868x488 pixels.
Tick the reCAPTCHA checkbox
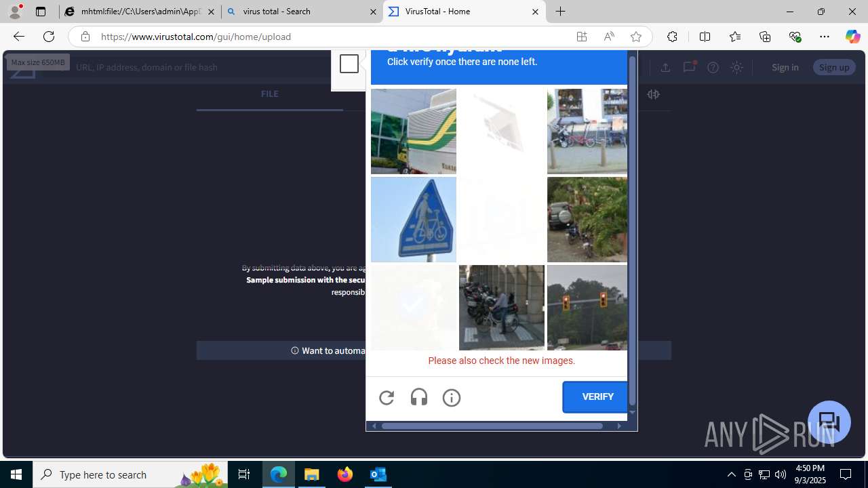(x=349, y=64)
